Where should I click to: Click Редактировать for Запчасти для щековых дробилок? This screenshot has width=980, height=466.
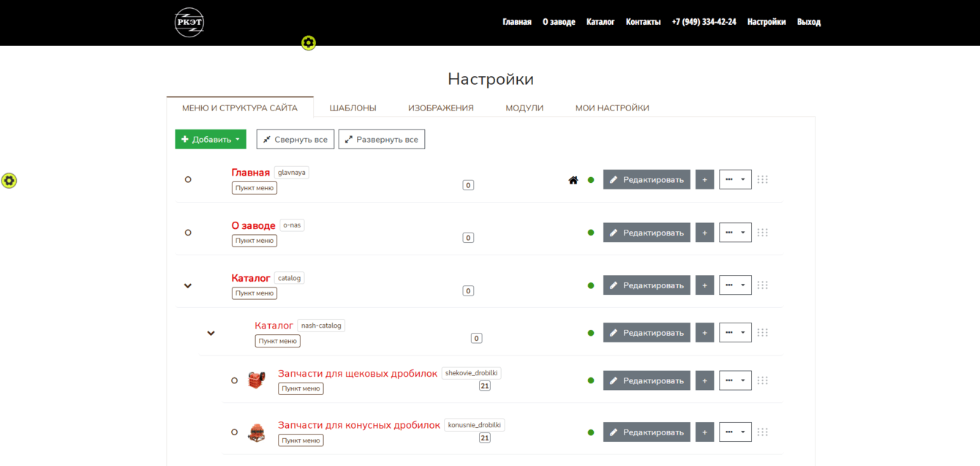pyautogui.click(x=647, y=380)
